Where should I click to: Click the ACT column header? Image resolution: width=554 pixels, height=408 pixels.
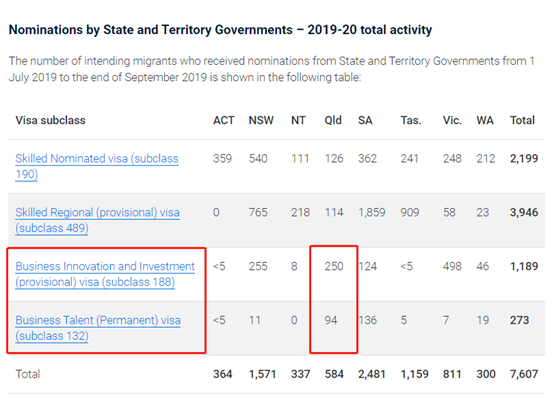(x=223, y=120)
